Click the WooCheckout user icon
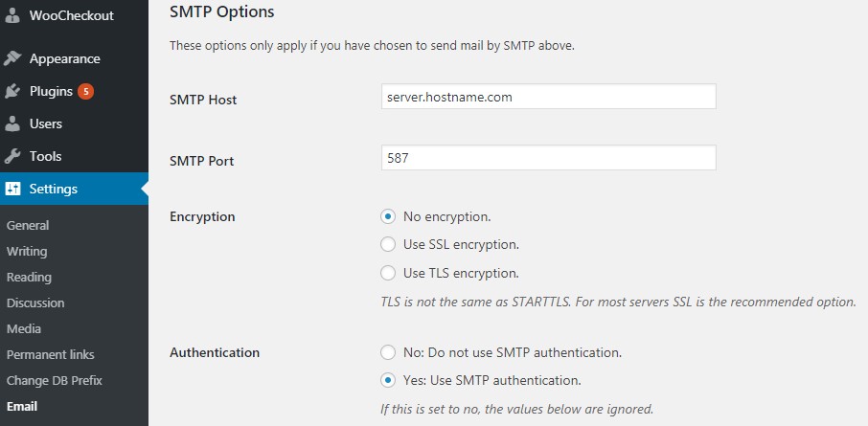 [x=12, y=15]
